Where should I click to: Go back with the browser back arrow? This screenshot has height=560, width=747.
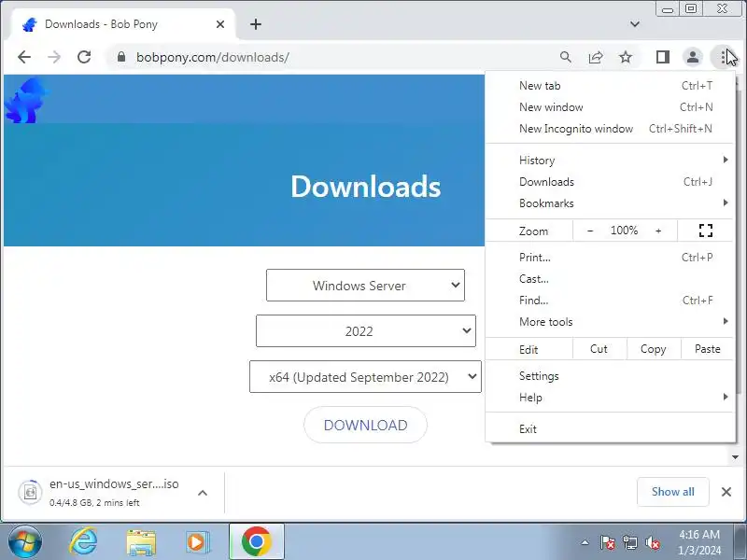coord(24,57)
